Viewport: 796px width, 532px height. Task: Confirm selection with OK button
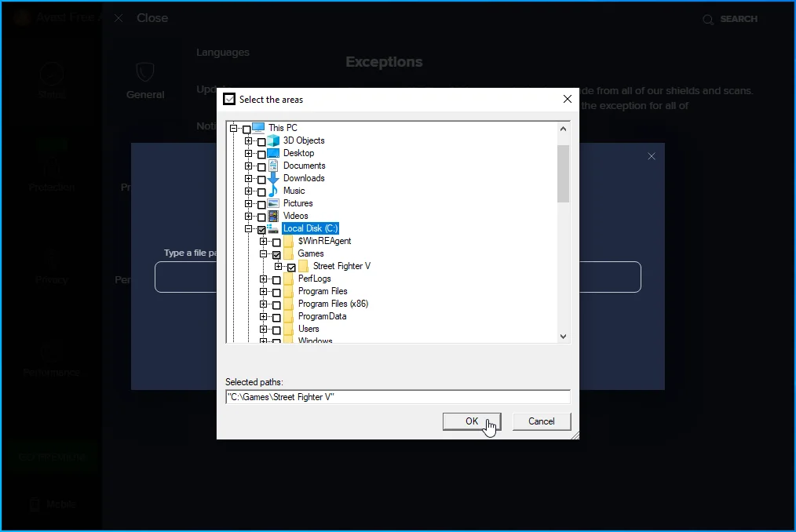472,421
